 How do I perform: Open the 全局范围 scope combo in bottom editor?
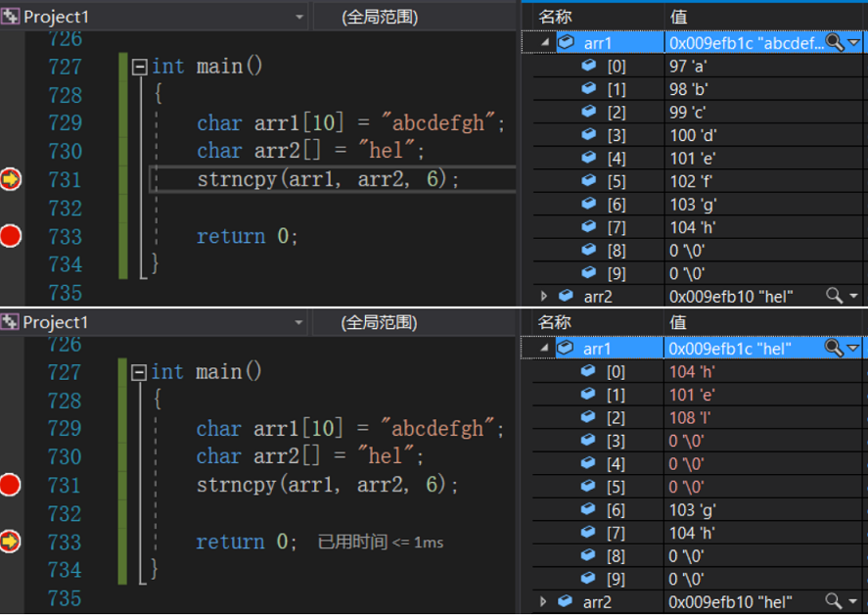point(415,322)
